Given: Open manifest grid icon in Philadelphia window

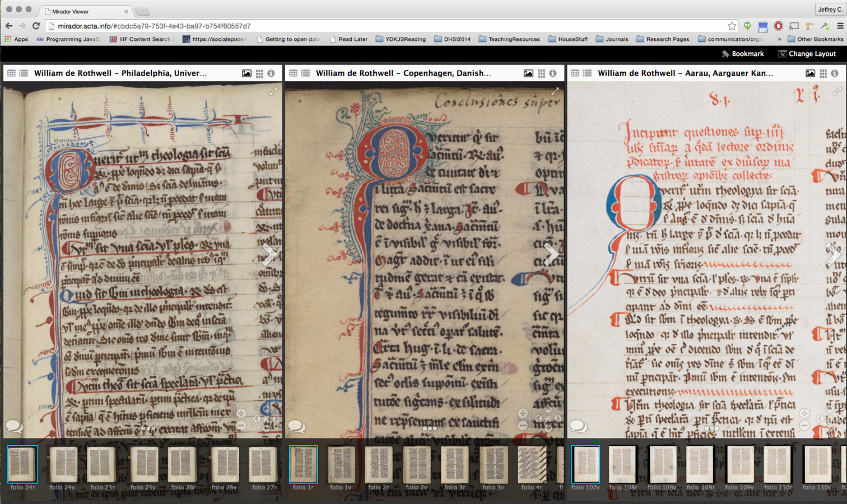Looking at the screenshot, I should pos(11,73).
